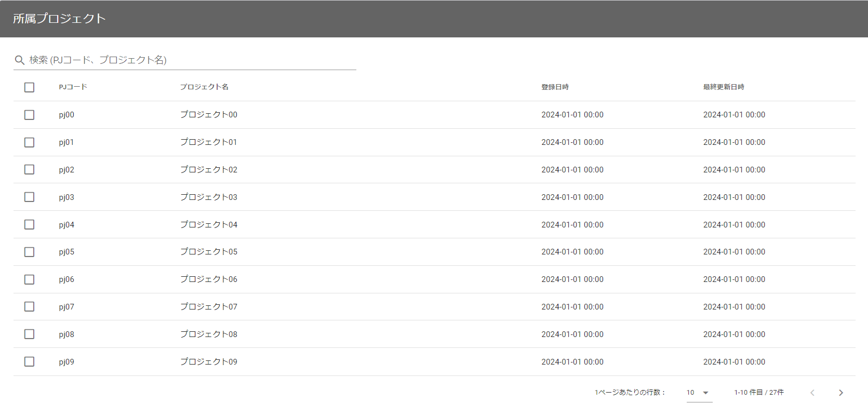Select the pj04 code cell

[66, 225]
